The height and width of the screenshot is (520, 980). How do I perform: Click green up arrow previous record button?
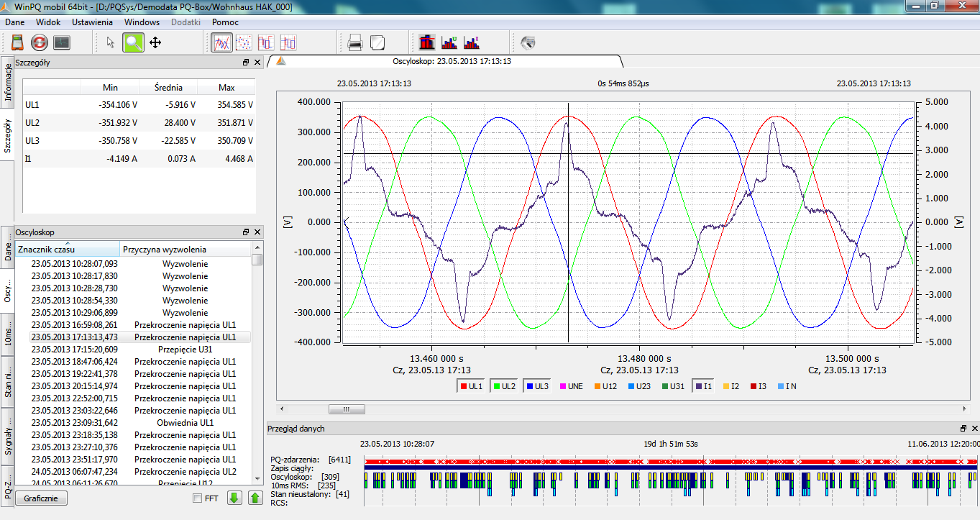click(255, 498)
